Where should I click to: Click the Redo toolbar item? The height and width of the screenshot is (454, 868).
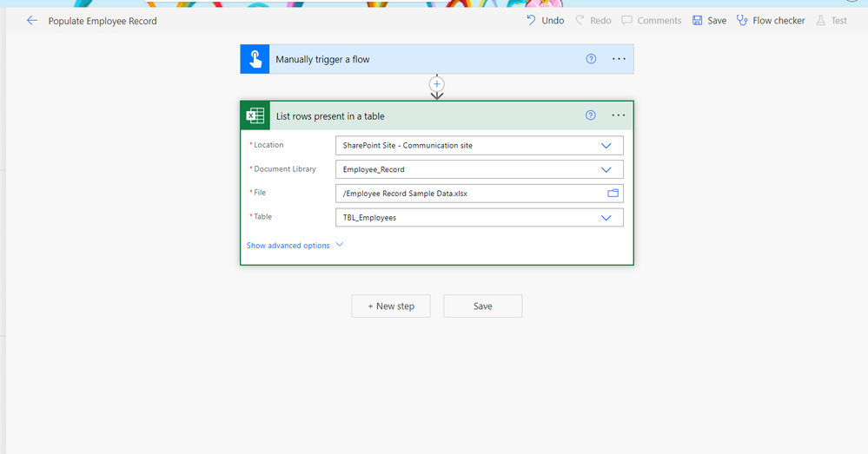click(593, 21)
